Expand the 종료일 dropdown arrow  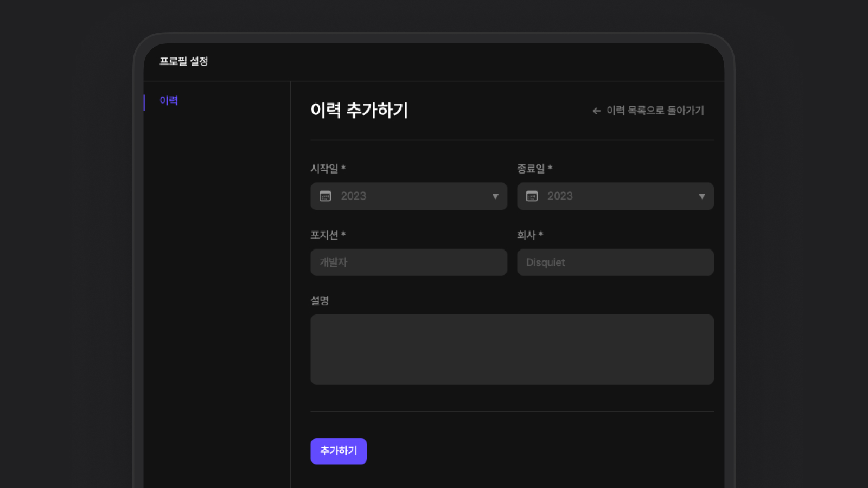tap(702, 196)
